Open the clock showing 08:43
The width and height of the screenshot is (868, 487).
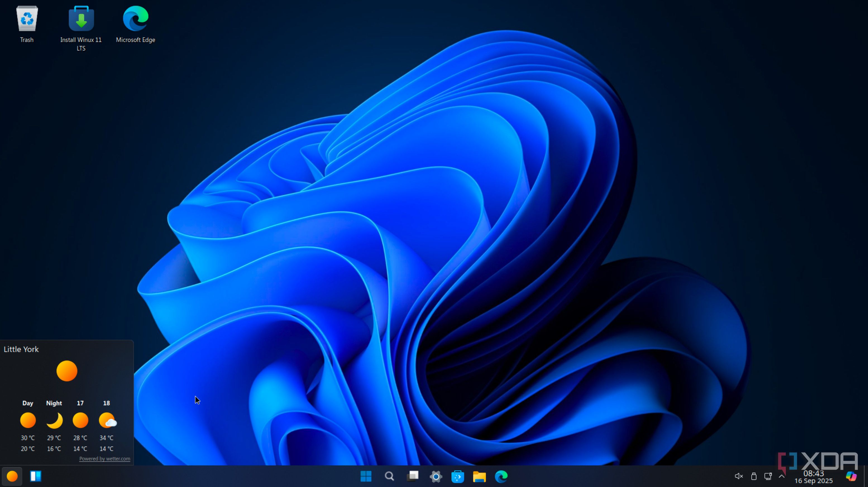tap(813, 474)
